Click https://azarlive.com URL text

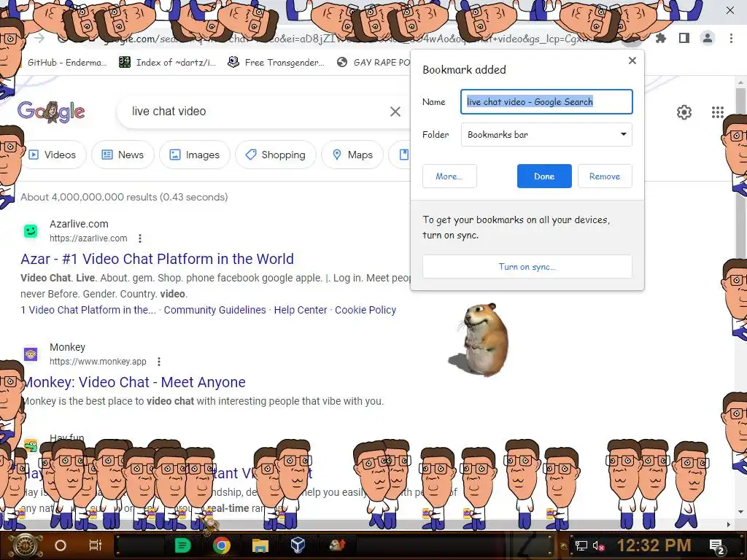pyautogui.click(x=88, y=238)
